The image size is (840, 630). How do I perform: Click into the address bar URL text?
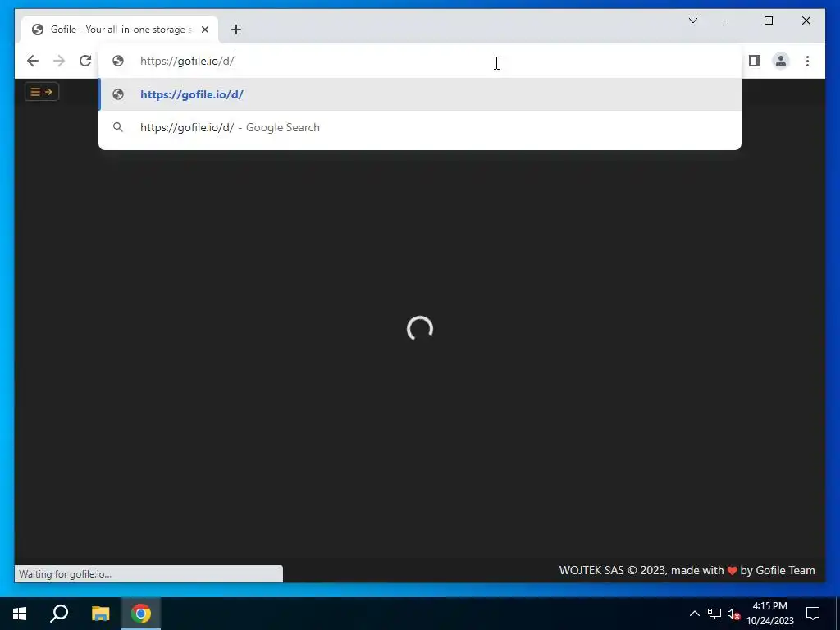[x=187, y=61]
